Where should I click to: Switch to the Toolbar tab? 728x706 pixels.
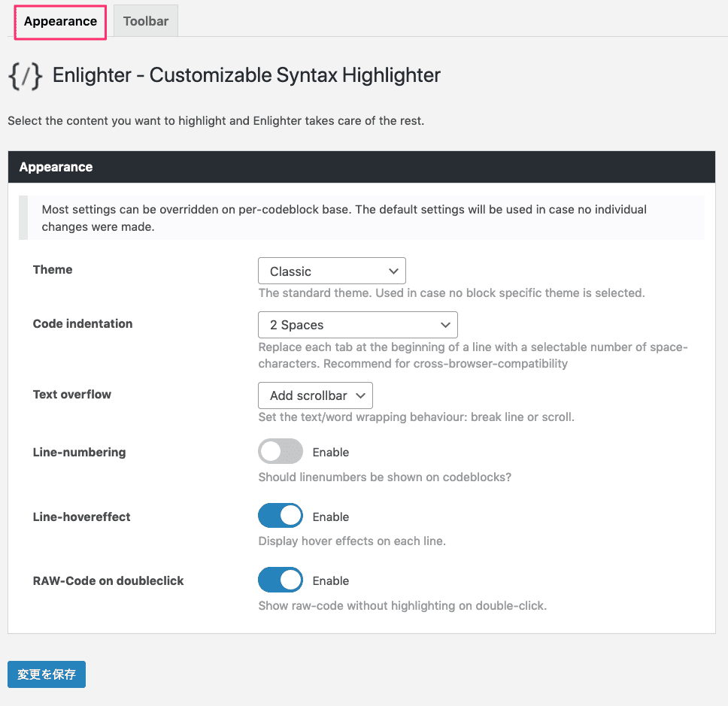[x=146, y=21]
